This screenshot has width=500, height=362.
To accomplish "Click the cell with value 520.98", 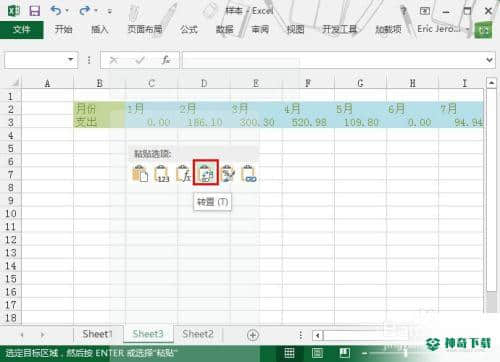I will tap(308, 122).
